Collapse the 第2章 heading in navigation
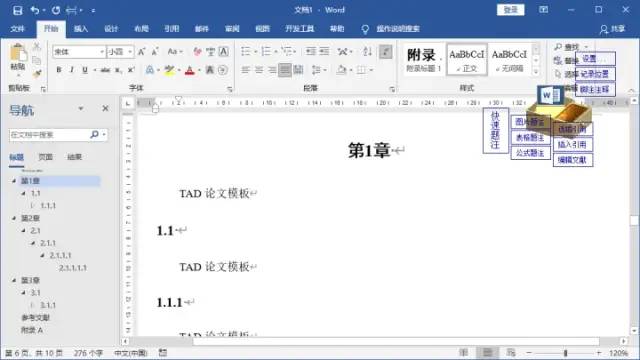The height and width of the screenshot is (360, 640). [14, 218]
